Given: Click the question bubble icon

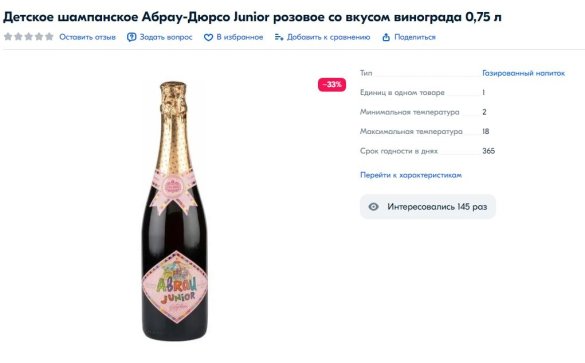Looking at the screenshot, I should 131,37.
